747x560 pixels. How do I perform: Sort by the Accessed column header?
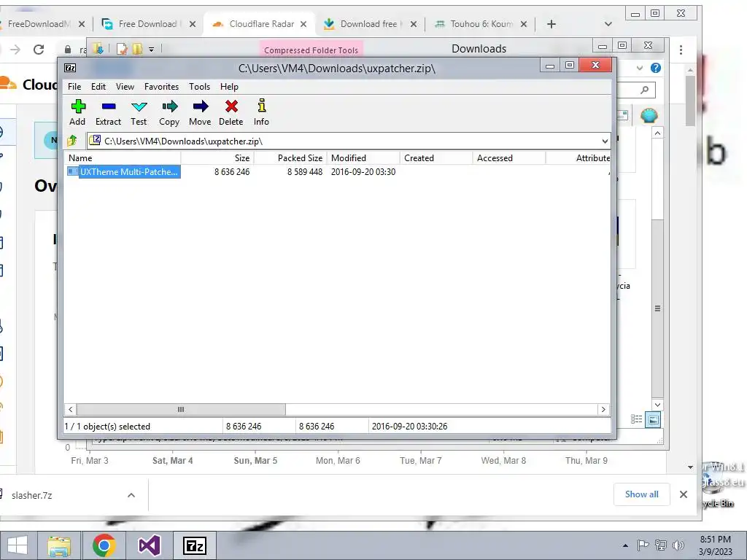[509, 158]
